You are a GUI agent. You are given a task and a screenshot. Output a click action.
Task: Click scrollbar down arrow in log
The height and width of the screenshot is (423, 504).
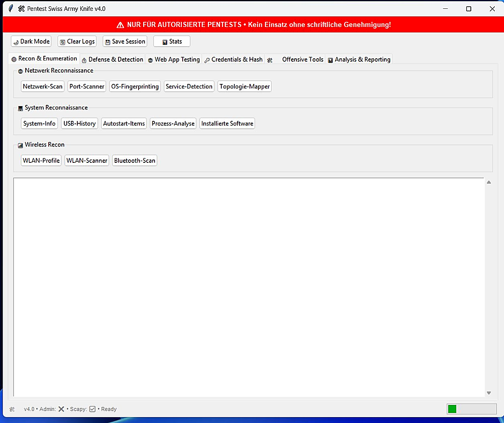point(489,393)
